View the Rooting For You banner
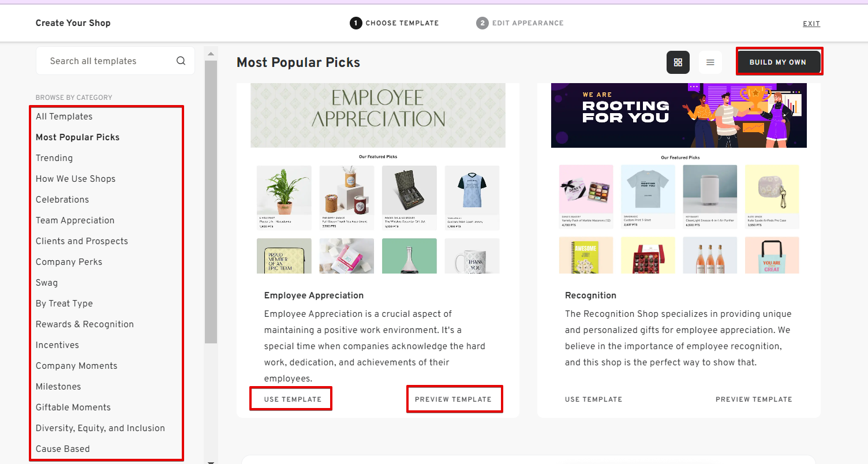Viewport: 868px width, 464px height. click(679, 115)
